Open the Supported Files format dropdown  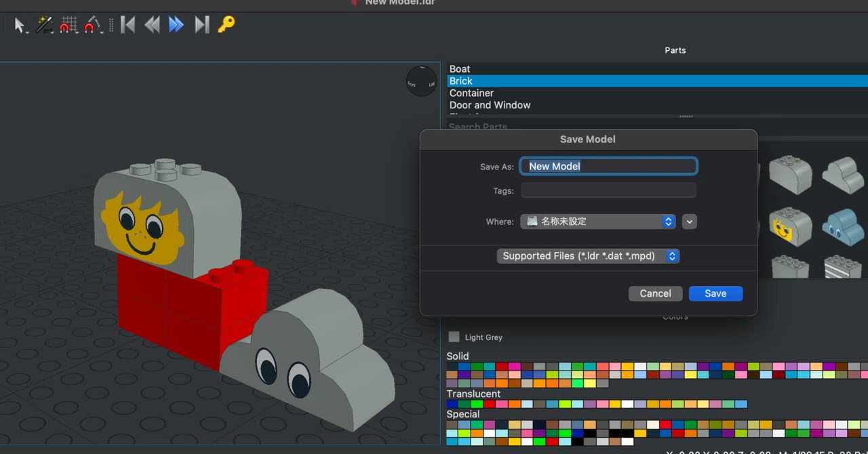pos(587,256)
